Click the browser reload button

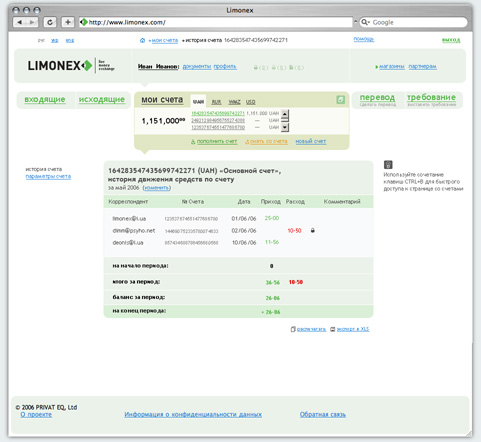pos(50,22)
